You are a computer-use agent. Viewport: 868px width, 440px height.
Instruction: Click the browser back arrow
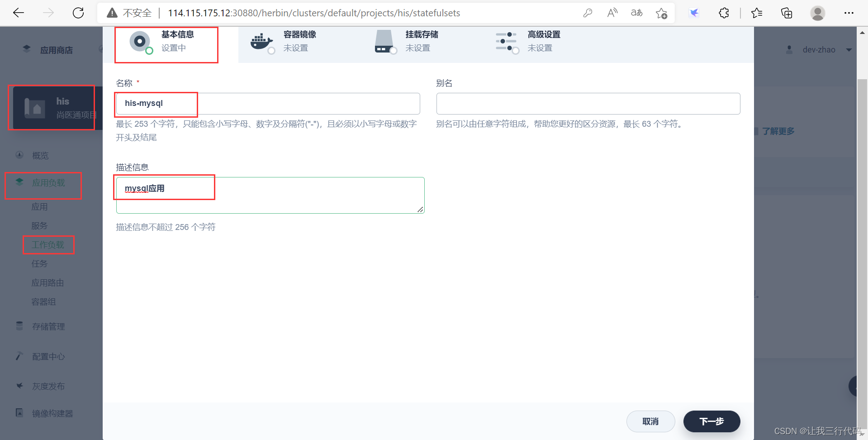point(19,13)
